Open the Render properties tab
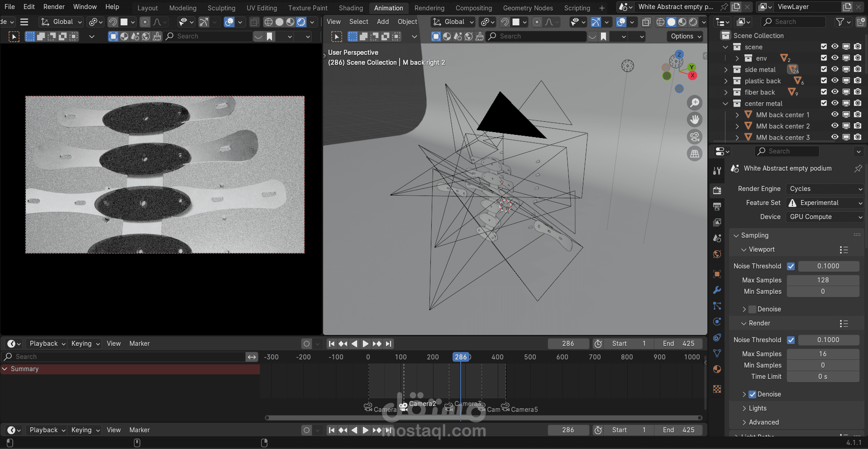This screenshot has width=868, height=449. pyautogui.click(x=717, y=191)
